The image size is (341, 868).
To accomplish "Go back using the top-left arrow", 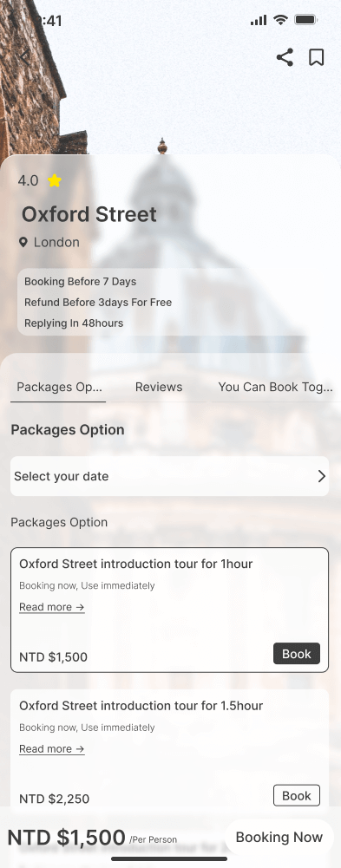I will [25, 57].
